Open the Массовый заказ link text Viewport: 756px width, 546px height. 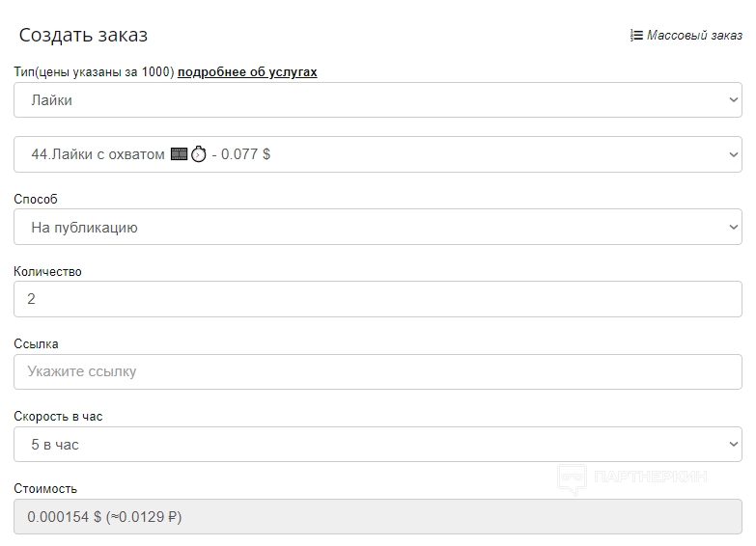pyautogui.click(x=694, y=36)
